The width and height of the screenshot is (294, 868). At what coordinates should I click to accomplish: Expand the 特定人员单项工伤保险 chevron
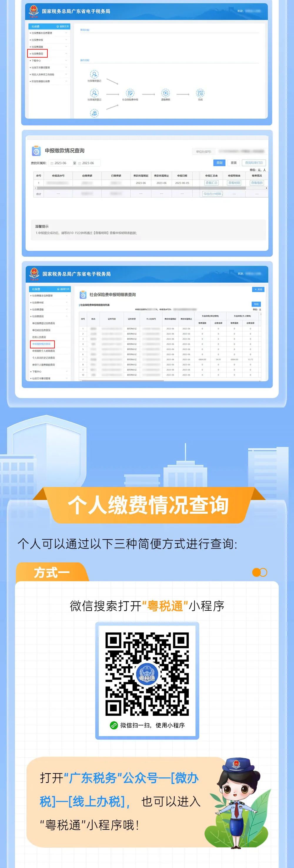click(66, 74)
